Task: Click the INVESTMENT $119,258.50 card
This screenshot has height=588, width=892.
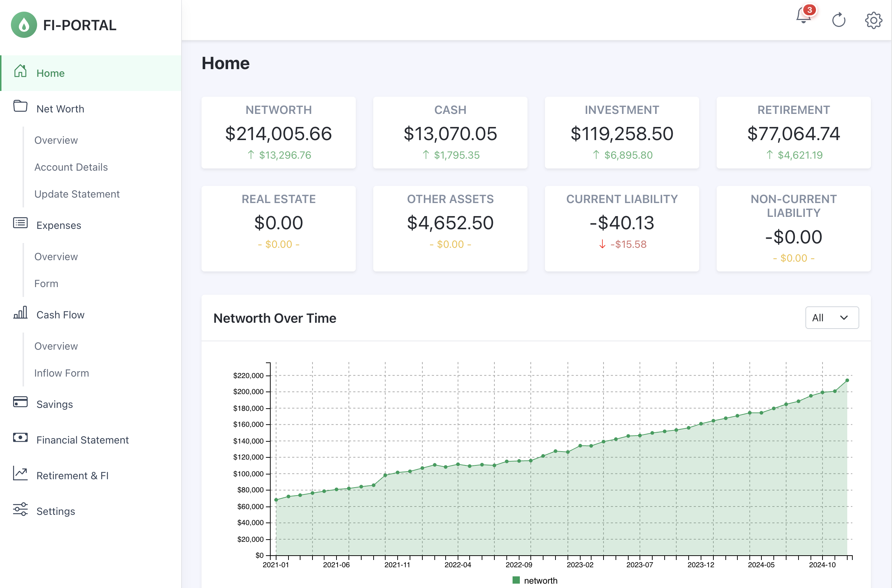Action: pos(622,133)
